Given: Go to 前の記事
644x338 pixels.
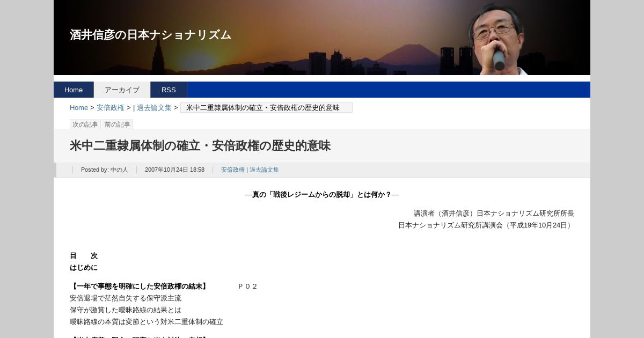Looking at the screenshot, I should pyautogui.click(x=118, y=124).
